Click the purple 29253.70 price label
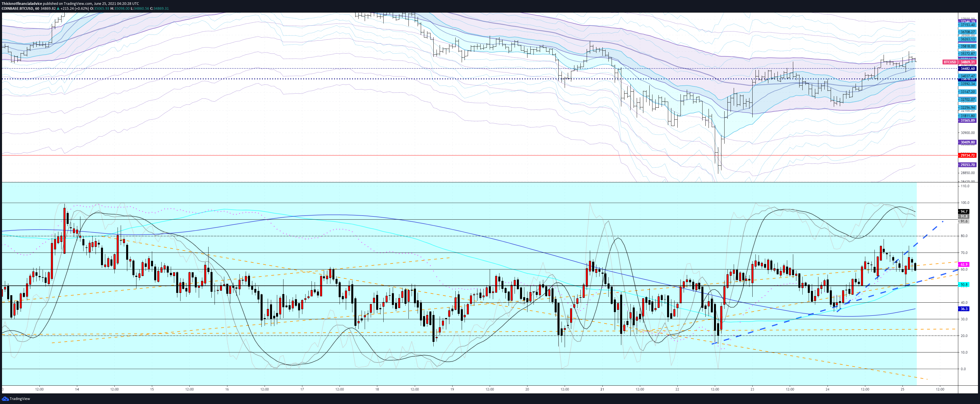The width and height of the screenshot is (980, 404). coord(967,165)
